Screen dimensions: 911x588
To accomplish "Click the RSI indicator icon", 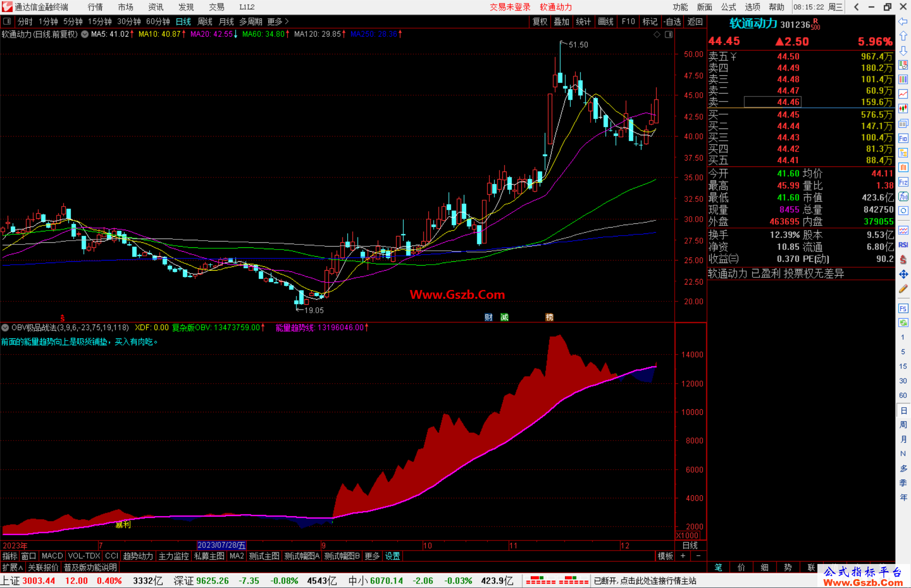I will pyautogui.click(x=903, y=245).
